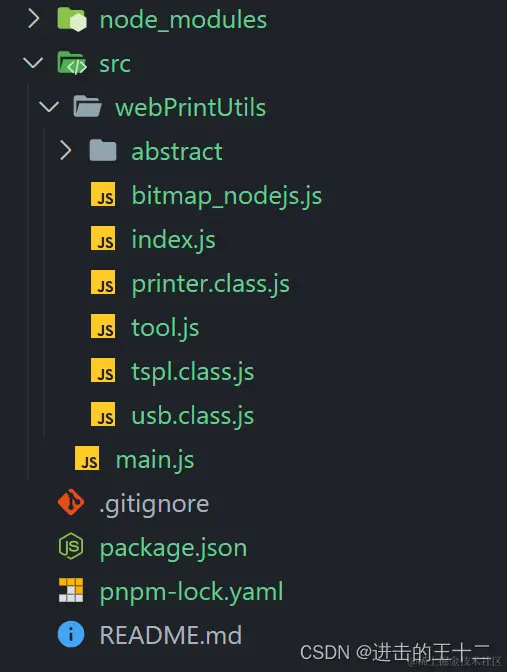The height and width of the screenshot is (672, 507).
Task: Click the JS icon beside bitmap_nodejs.js
Action: point(103,195)
